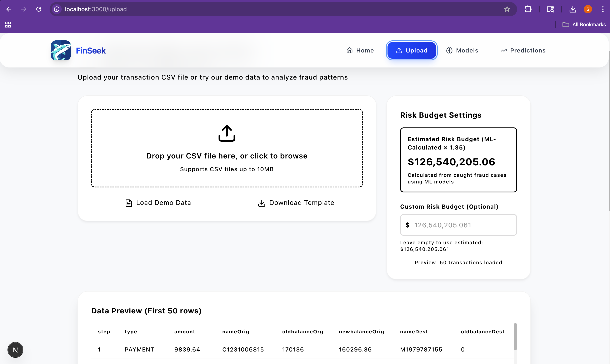This screenshot has width=610, height=364.
Task: Click Download Template button
Action: click(296, 203)
